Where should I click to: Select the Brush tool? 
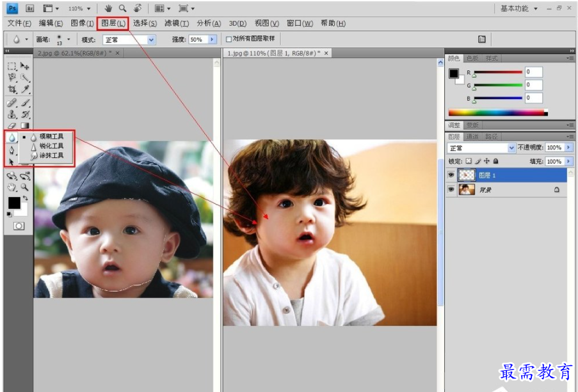point(25,102)
